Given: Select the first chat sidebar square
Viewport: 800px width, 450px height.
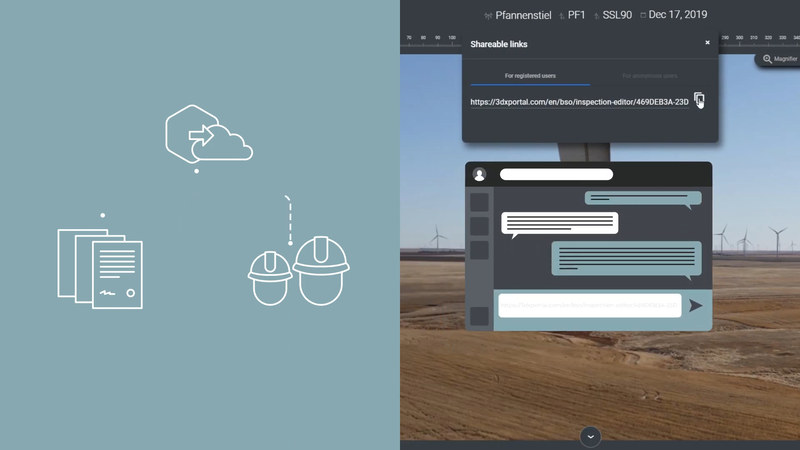Looking at the screenshot, I should pos(480,202).
